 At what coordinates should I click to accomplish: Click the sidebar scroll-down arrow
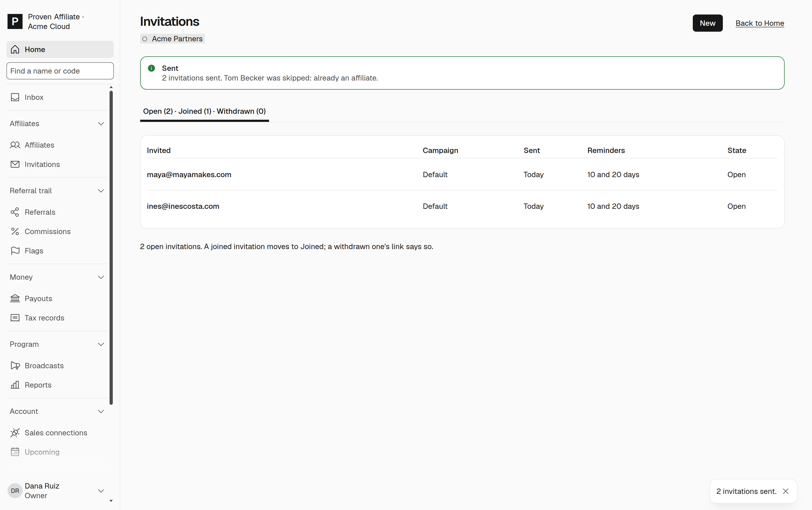pyautogui.click(x=111, y=501)
